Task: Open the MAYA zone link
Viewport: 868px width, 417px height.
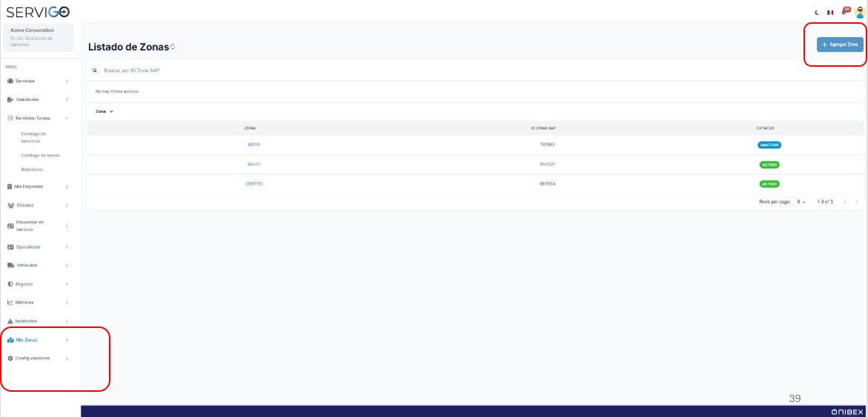Action: [x=254, y=144]
